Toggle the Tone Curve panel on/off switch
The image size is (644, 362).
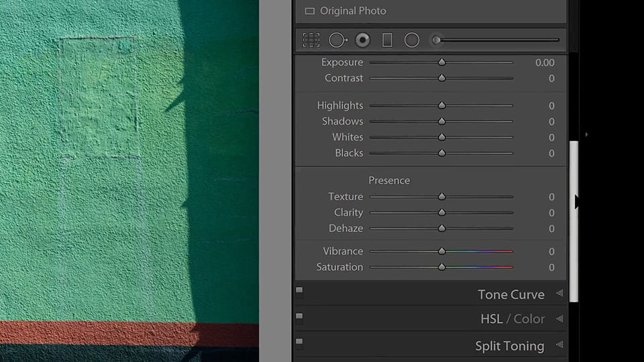coord(299,292)
